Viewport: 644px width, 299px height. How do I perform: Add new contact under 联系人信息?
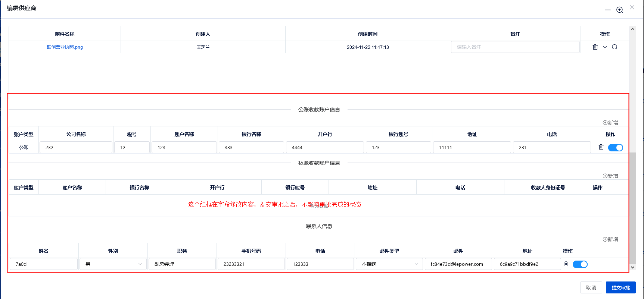pos(610,239)
